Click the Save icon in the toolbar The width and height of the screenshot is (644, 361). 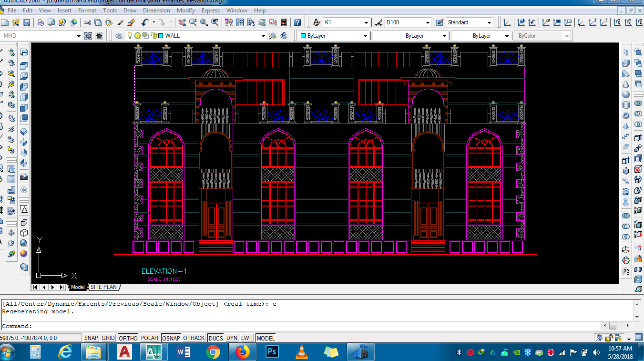tap(27, 22)
